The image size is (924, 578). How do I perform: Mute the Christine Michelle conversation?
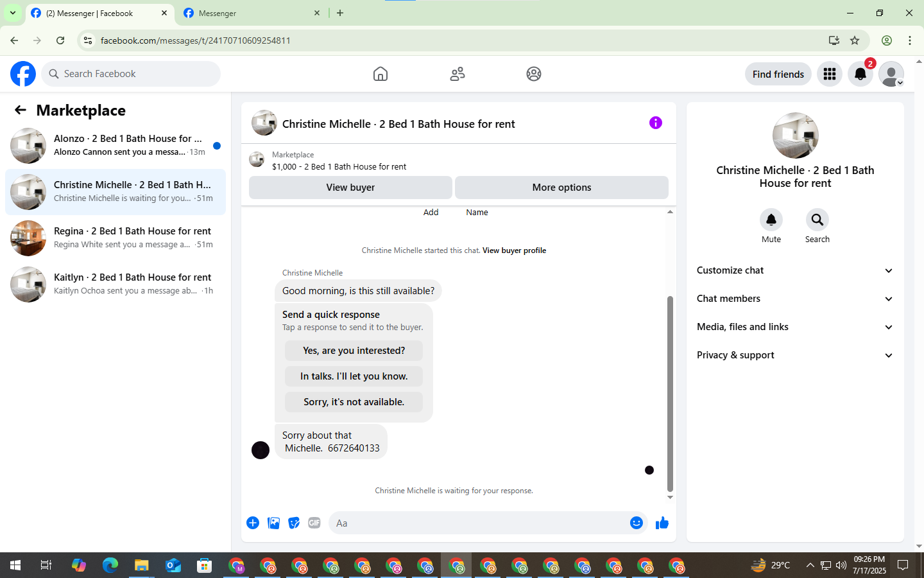(x=771, y=220)
